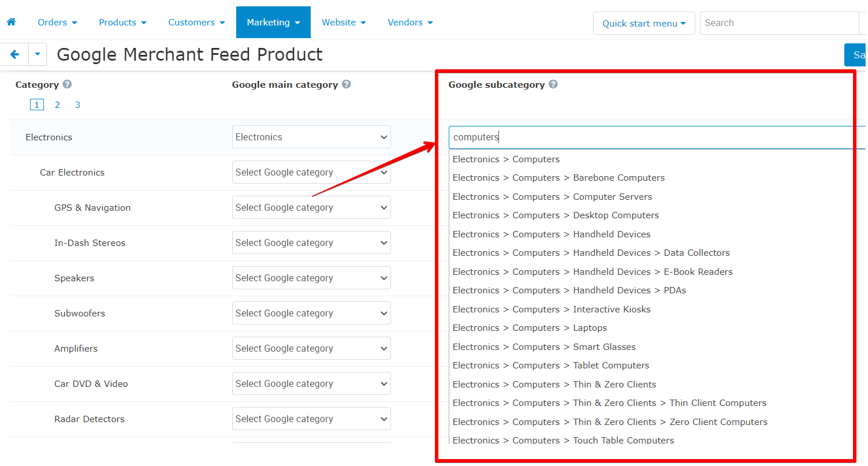Screen dimensions: 868x466
Task: Open the Quick start menu
Action: point(644,23)
